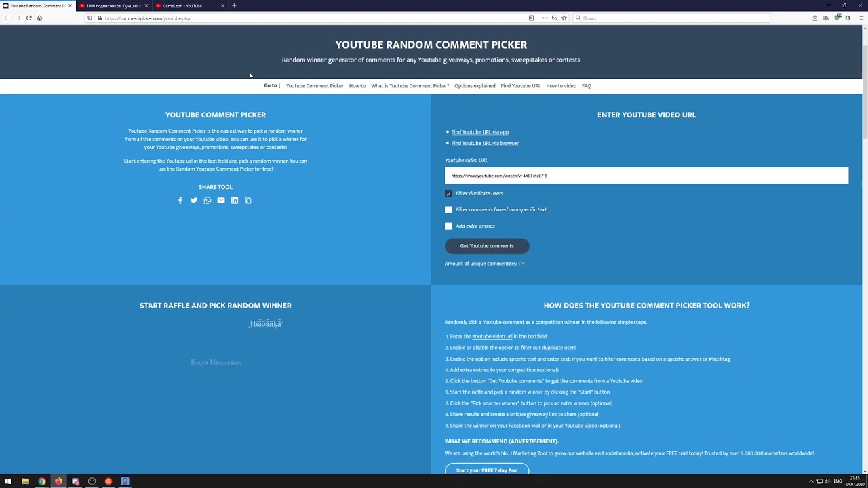Share tool via Facebook icon
Image resolution: width=868 pixels, height=488 pixels.
(180, 201)
